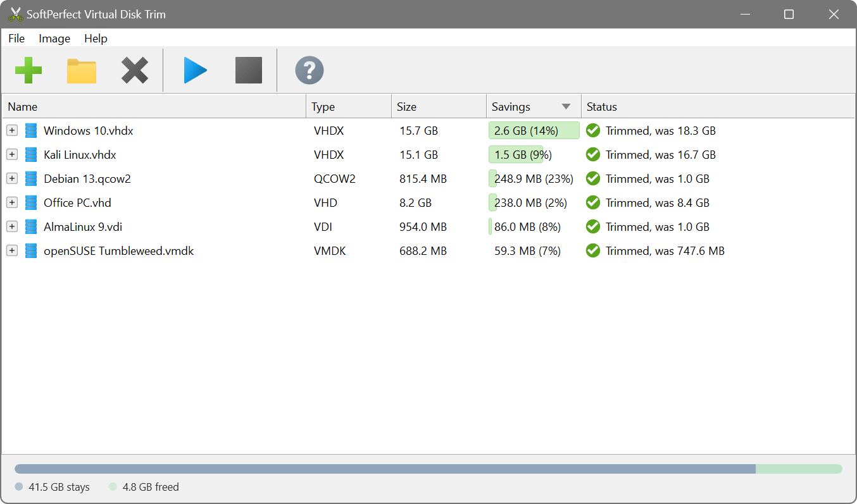This screenshot has width=857, height=504.
Task: Click the green checkmark in openSUSE status
Action: [593, 251]
